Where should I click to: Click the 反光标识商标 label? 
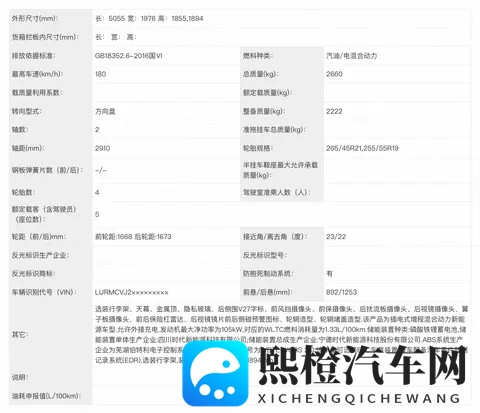(x=34, y=274)
